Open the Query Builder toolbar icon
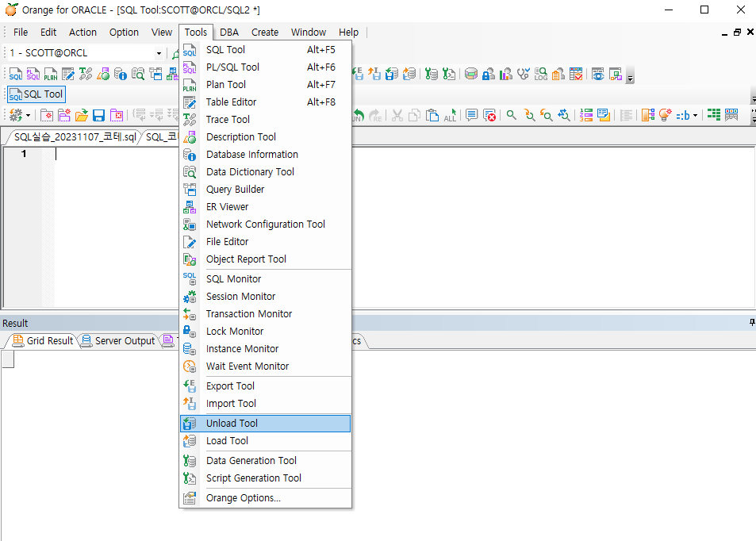The height and width of the screenshot is (541, 756). (155, 75)
